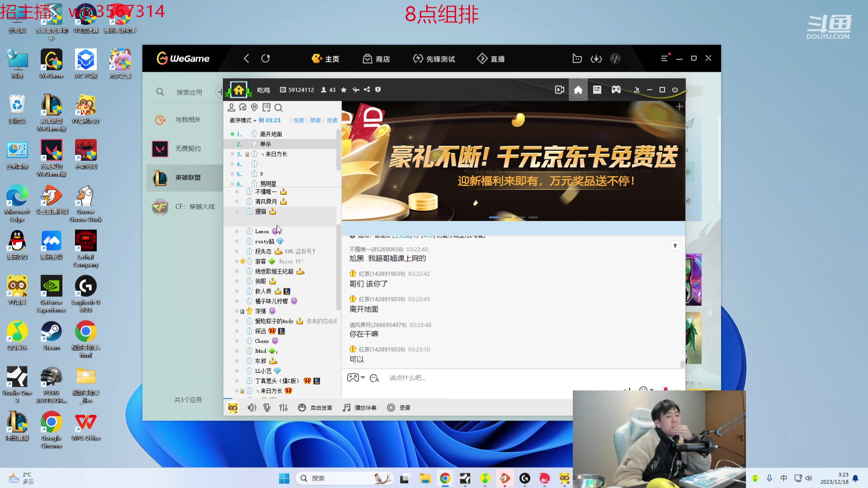
Task: Open audio mixer settings icon
Action: pyautogui.click(x=283, y=408)
